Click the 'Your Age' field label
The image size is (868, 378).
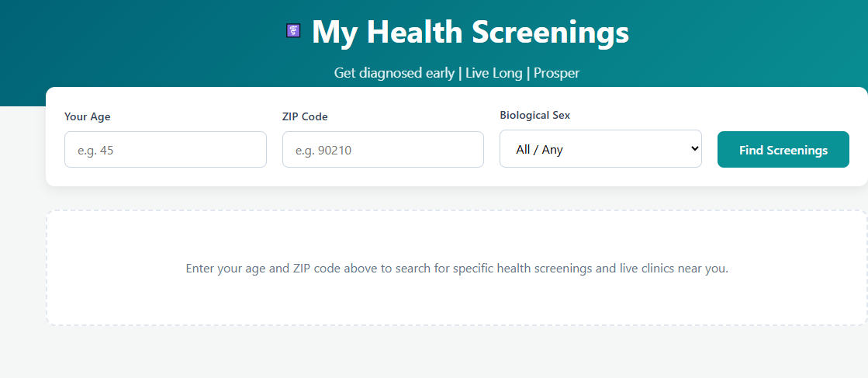(88, 117)
